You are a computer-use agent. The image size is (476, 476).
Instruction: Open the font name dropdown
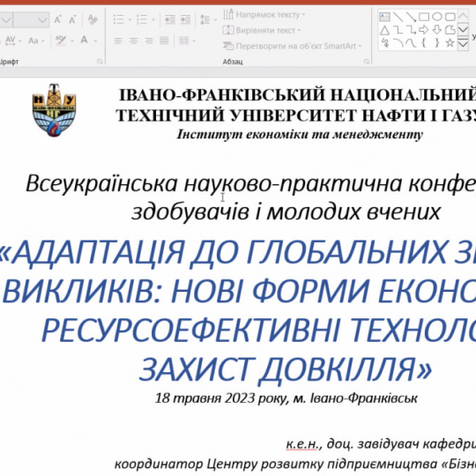click(6, 20)
